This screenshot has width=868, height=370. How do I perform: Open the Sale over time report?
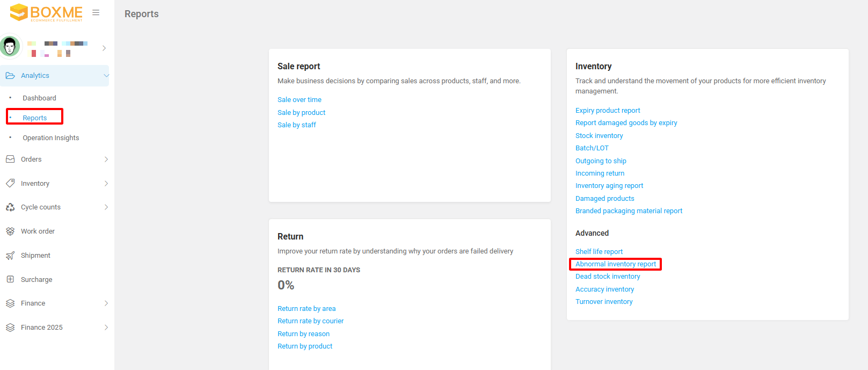click(300, 100)
